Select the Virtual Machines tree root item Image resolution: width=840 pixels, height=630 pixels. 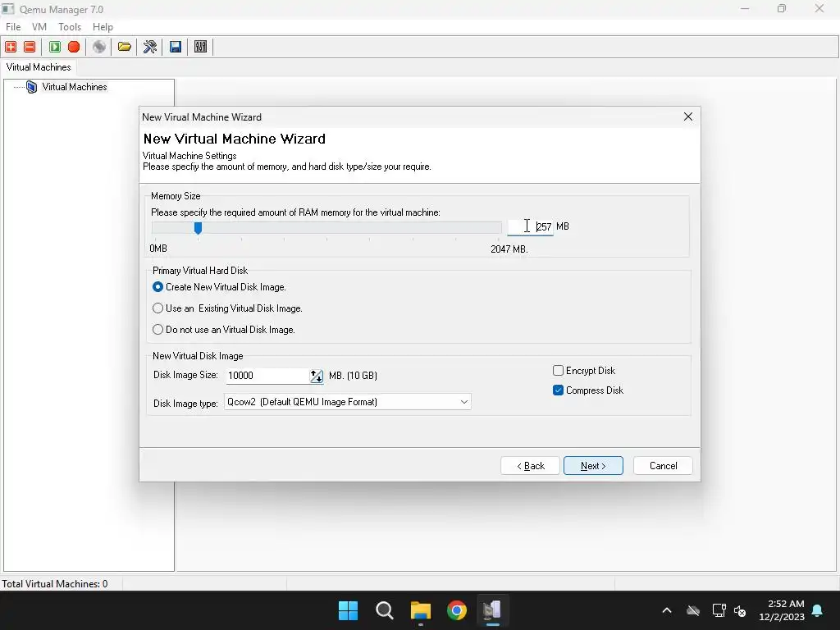(75, 87)
